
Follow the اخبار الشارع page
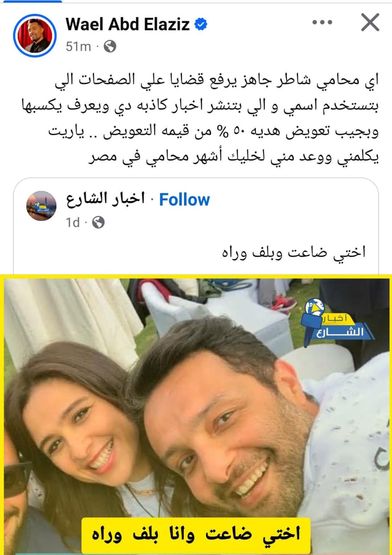[185, 200]
